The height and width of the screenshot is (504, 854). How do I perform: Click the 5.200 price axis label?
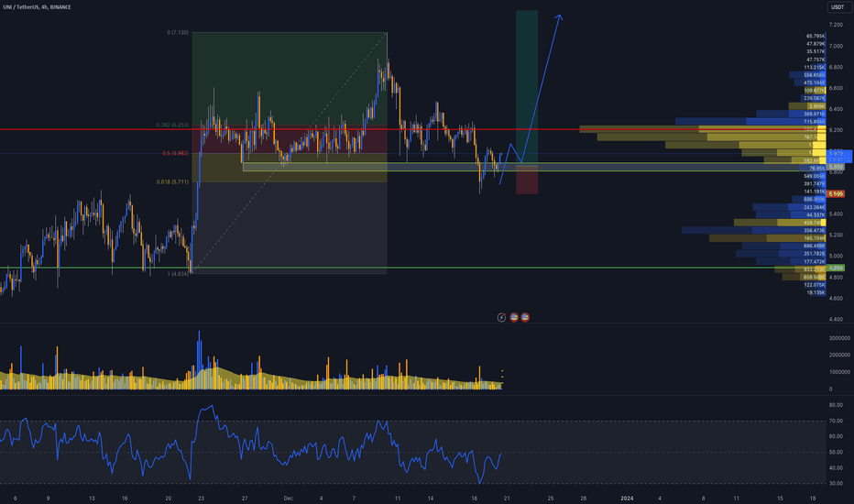pyautogui.click(x=836, y=236)
